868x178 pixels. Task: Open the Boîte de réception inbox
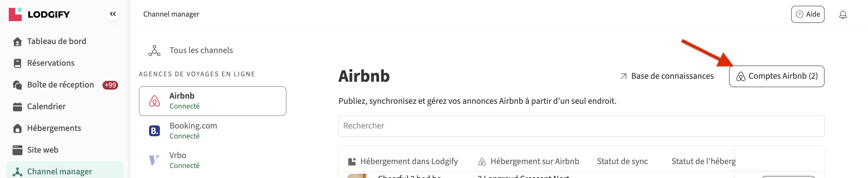point(60,84)
